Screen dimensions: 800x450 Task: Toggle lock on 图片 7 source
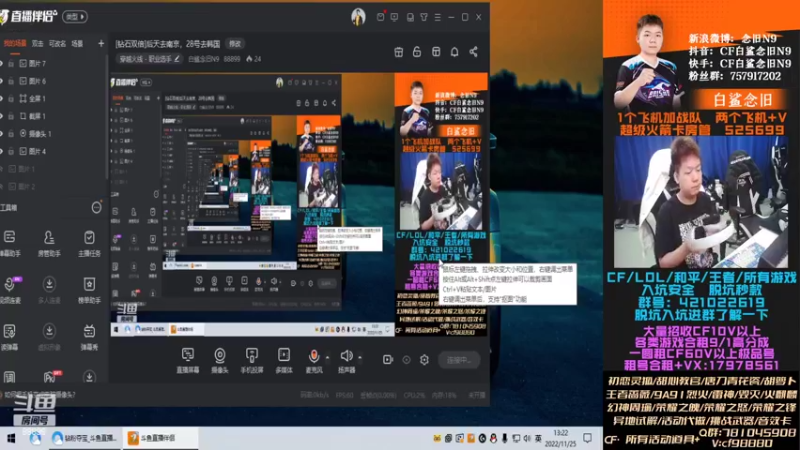(11, 64)
